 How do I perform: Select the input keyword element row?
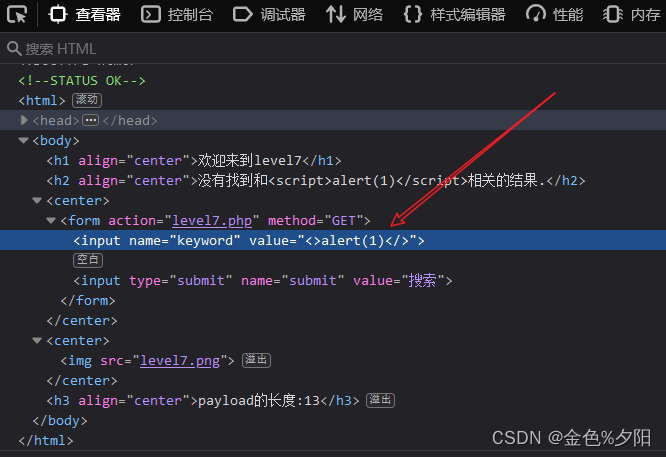point(333,240)
